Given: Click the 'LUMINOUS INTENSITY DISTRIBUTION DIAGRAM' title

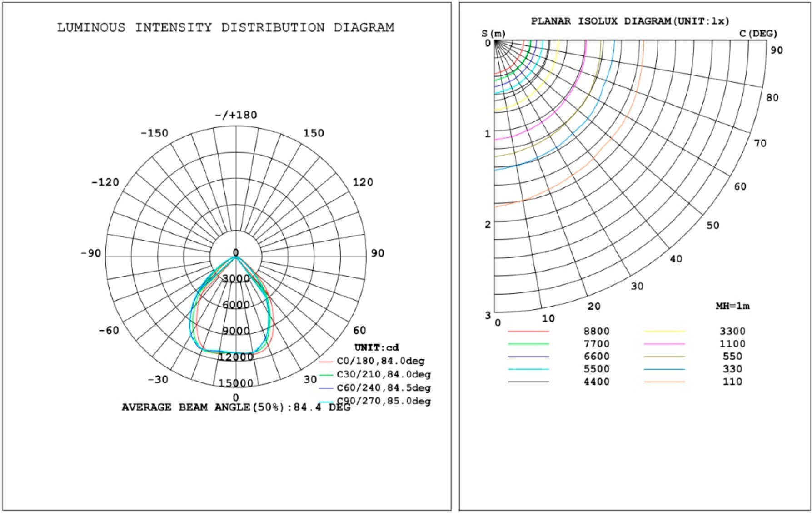Looking at the screenshot, I should click(x=225, y=28).
